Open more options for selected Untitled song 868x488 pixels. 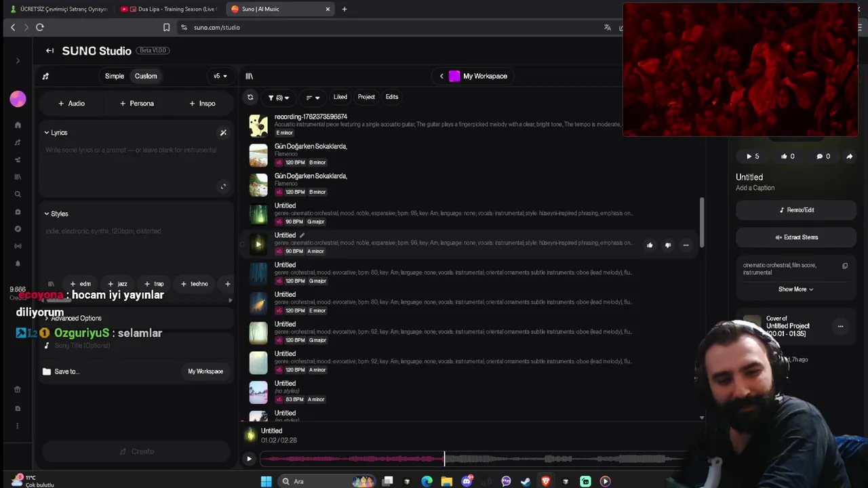pos(686,245)
